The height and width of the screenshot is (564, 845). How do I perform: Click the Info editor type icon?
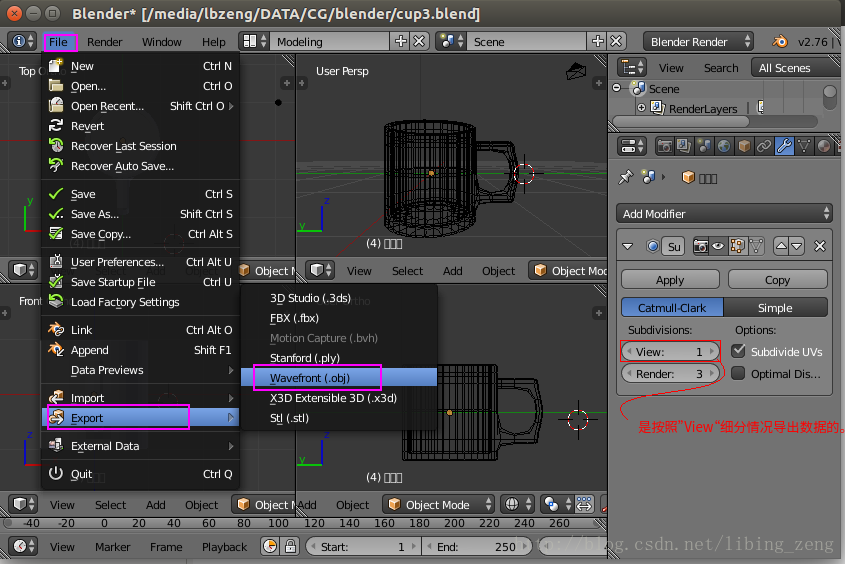tap(23, 41)
